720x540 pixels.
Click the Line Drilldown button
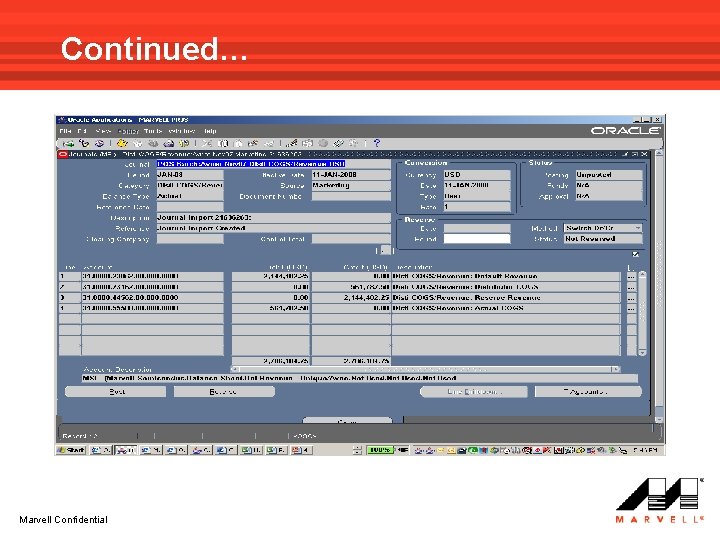point(473,392)
